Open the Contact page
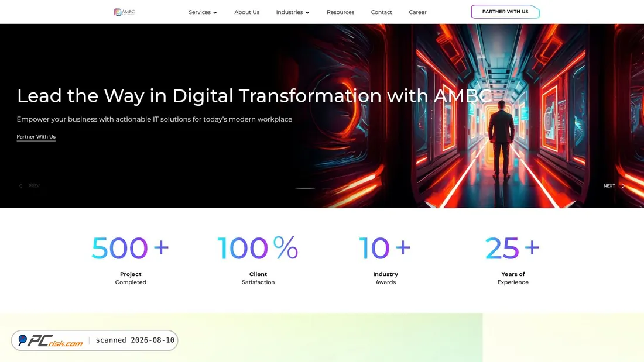This screenshot has height=362, width=644. coord(382,12)
